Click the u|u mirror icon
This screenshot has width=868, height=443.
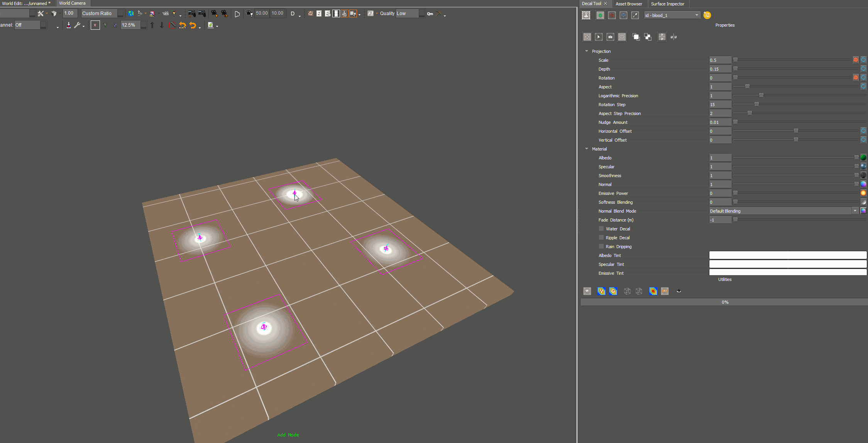[673, 37]
